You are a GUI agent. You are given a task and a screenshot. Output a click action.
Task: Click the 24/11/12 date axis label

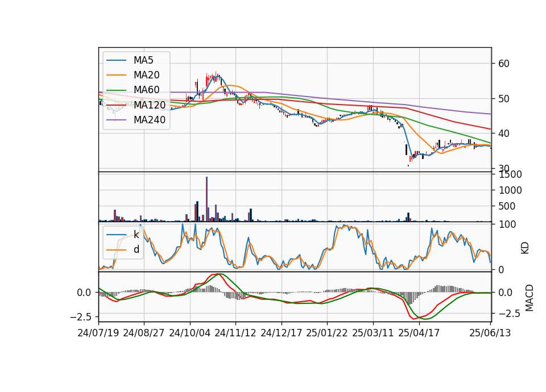tap(235, 333)
